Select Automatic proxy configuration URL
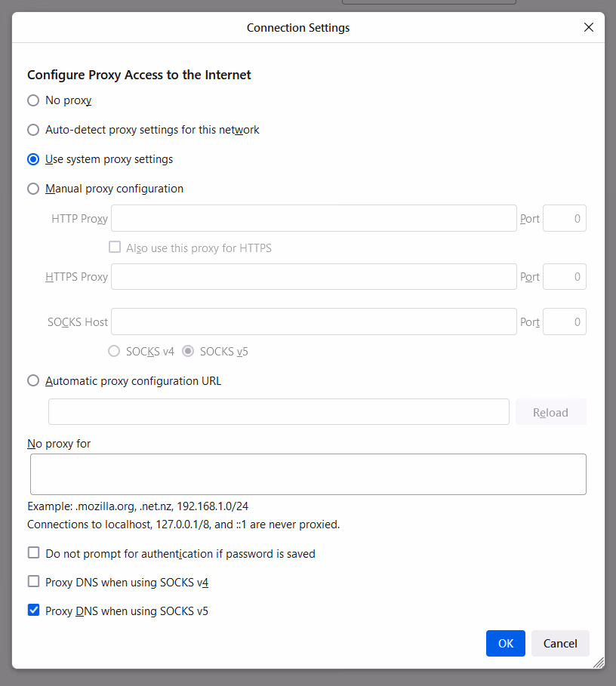 click(33, 380)
